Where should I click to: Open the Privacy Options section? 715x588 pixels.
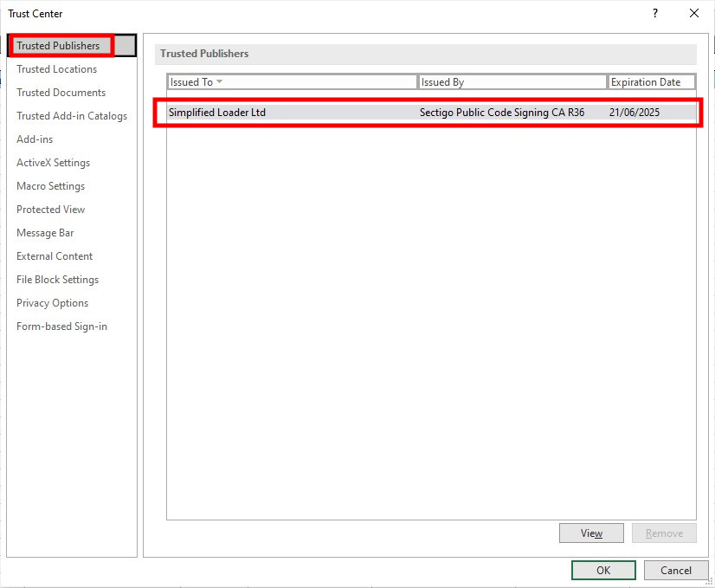52,303
